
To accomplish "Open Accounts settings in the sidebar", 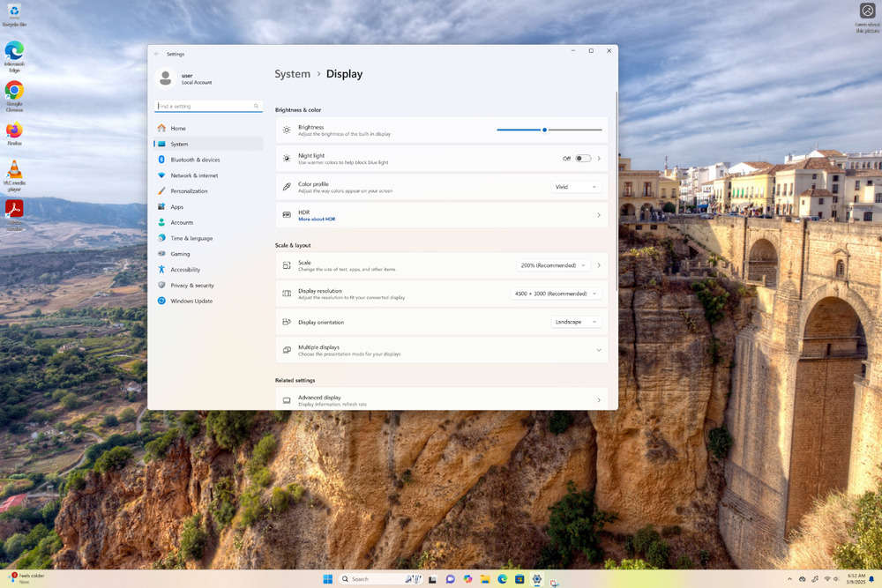I will pos(208,223).
